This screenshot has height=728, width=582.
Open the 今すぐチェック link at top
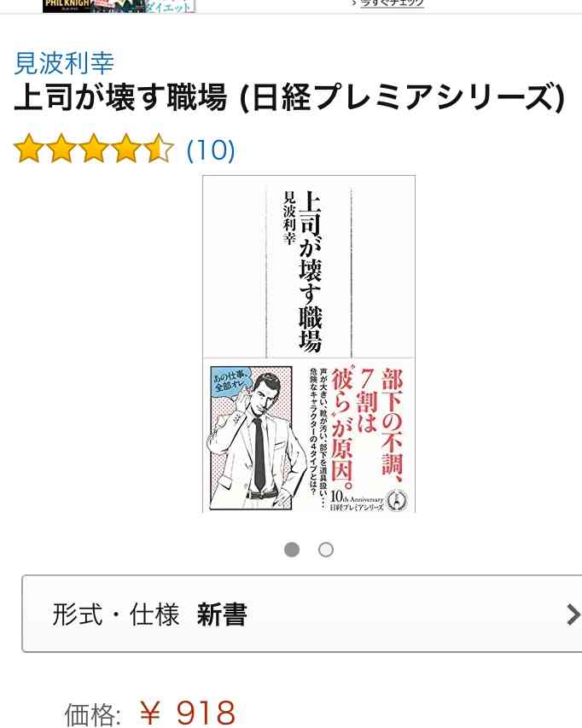(392, 3)
